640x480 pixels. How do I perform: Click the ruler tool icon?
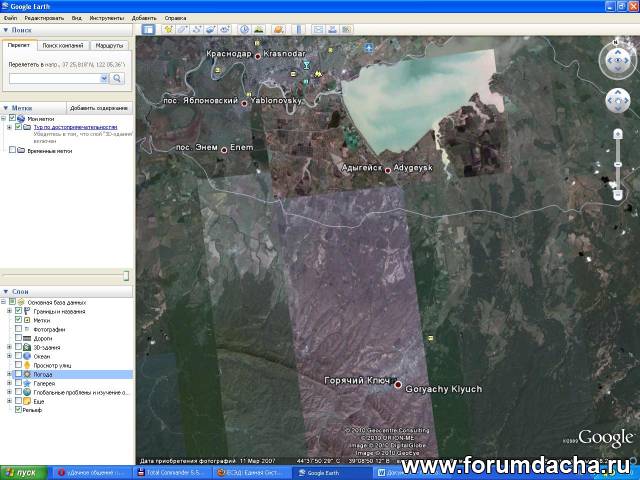(x=297, y=30)
